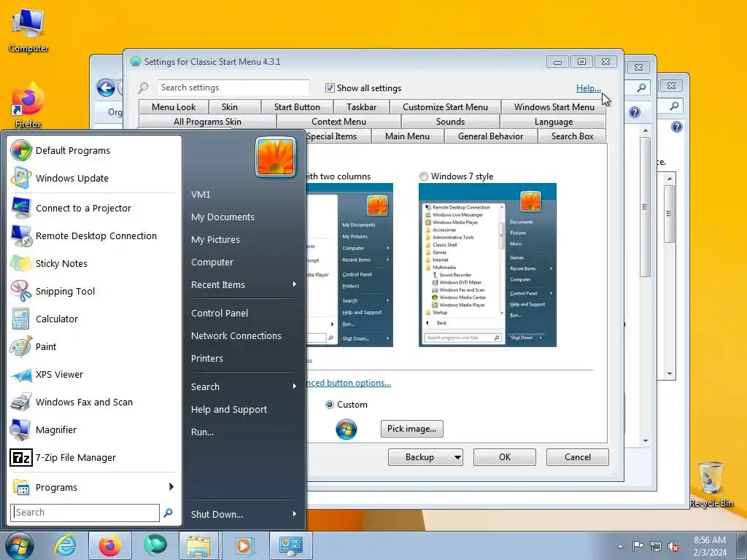Open the Windows Start Menu tab

point(554,107)
